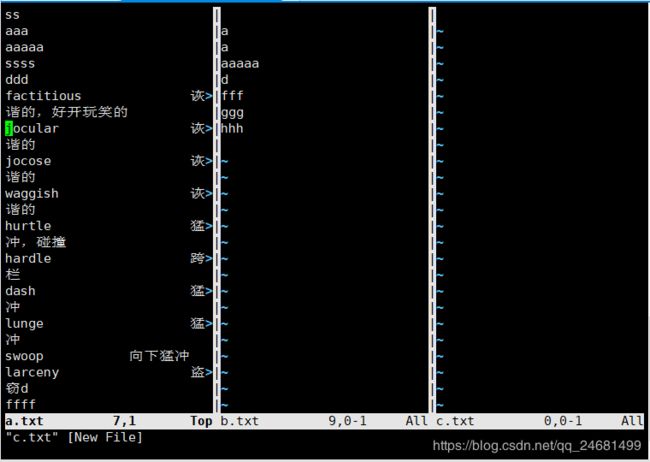Click the word 'jocular' at the cursor

(x=32, y=129)
